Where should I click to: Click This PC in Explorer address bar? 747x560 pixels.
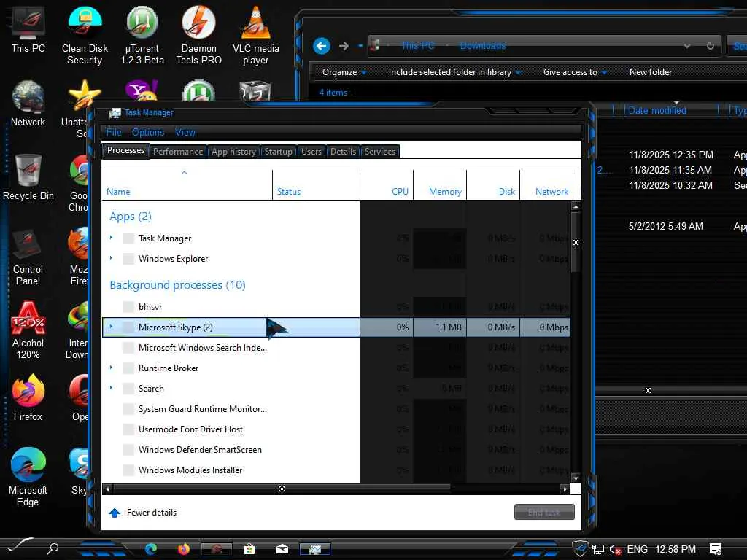click(418, 46)
